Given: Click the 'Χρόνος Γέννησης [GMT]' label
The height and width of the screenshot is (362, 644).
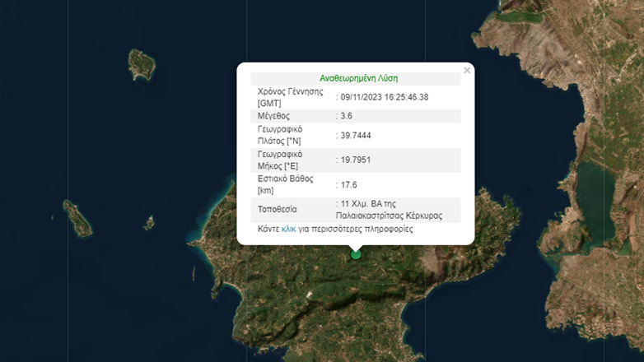Looking at the screenshot, I should click(x=291, y=97).
